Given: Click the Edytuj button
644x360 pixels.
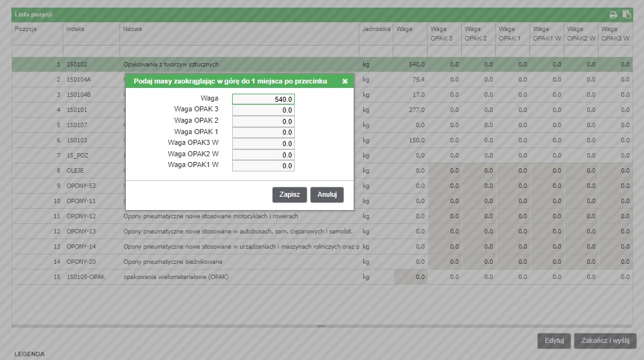Looking at the screenshot, I should (554, 341).
